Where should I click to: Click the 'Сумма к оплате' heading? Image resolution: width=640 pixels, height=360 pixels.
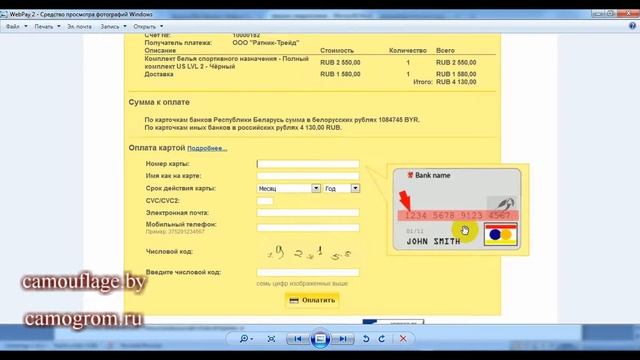coord(159,102)
